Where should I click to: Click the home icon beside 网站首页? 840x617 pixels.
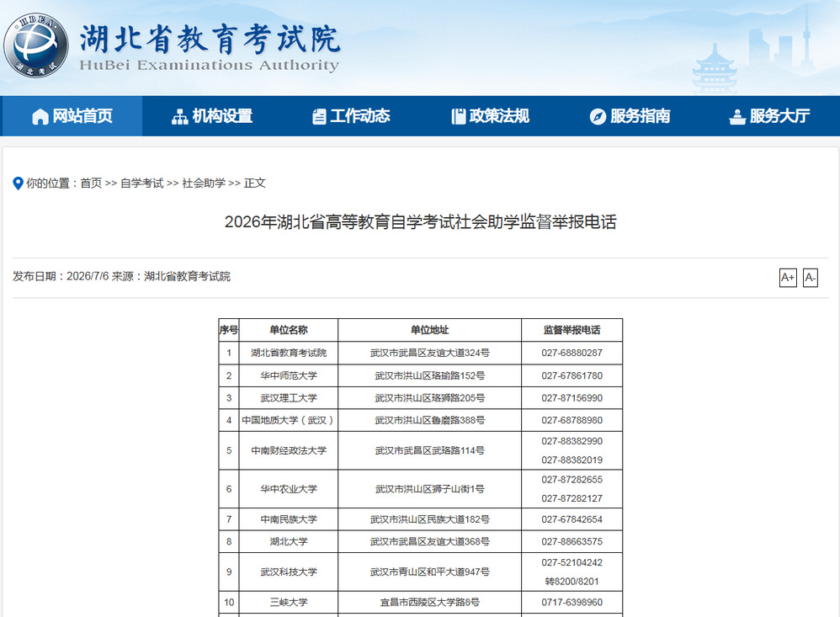(40, 116)
